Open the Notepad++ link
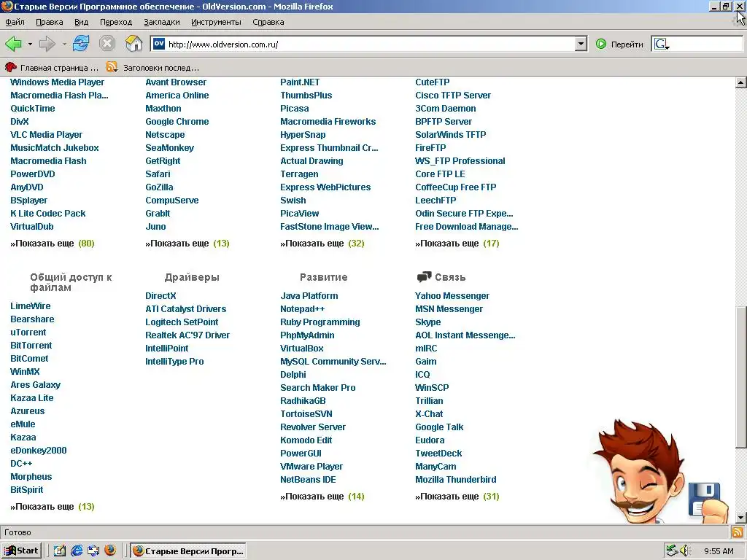The height and width of the screenshot is (560, 747). [302, 308]
